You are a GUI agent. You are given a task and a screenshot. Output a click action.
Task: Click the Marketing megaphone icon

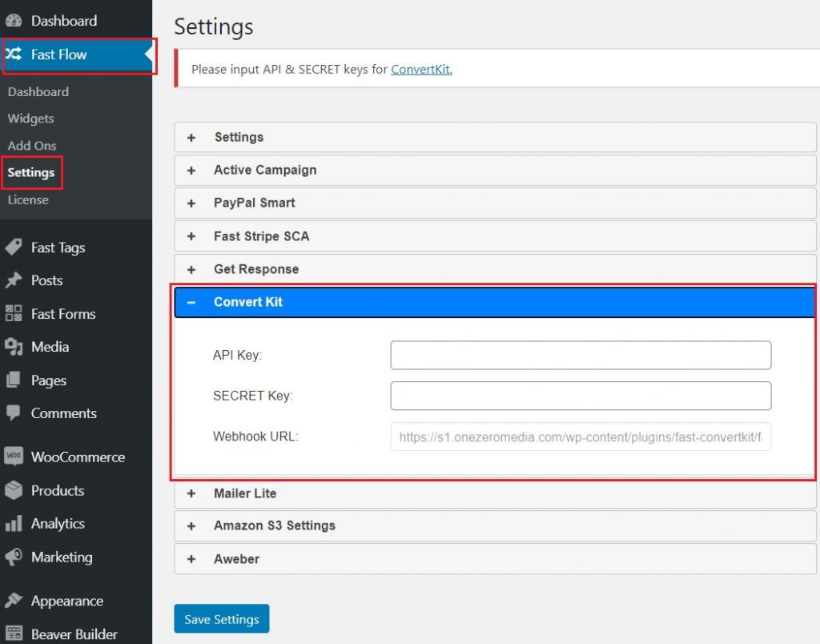14,557
